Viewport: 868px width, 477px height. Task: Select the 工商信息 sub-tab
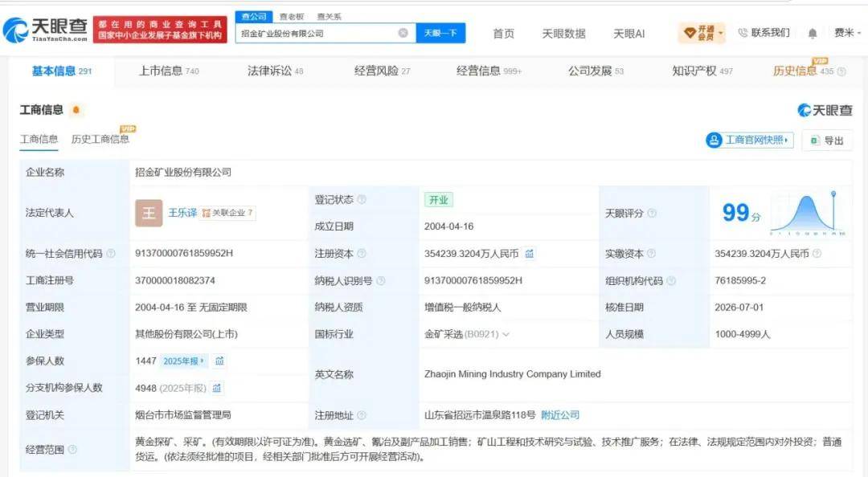[x=39, y=139]
